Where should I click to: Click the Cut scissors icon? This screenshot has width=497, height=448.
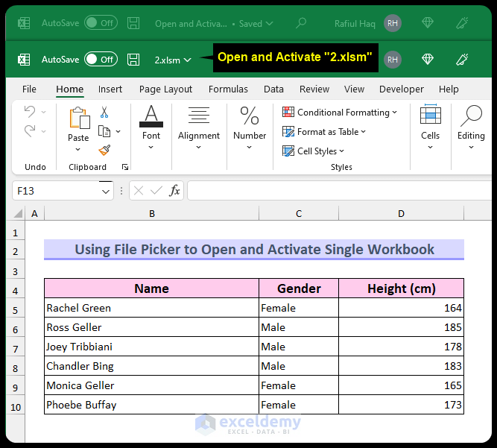coord(104,113)
